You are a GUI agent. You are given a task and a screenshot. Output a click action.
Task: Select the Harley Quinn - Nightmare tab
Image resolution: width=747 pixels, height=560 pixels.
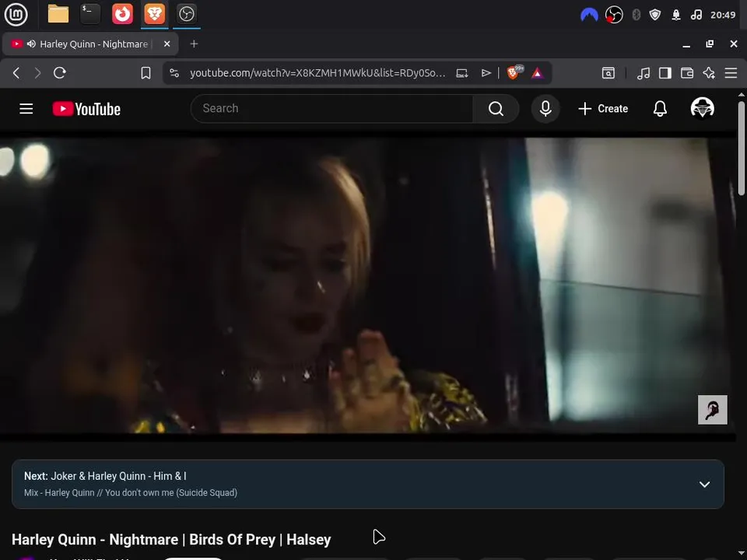point(90,44)
